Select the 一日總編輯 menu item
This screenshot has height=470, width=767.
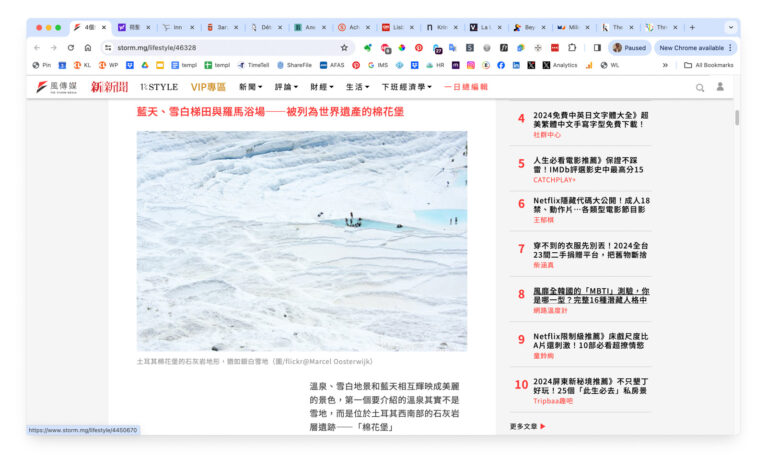coord(466,88)
